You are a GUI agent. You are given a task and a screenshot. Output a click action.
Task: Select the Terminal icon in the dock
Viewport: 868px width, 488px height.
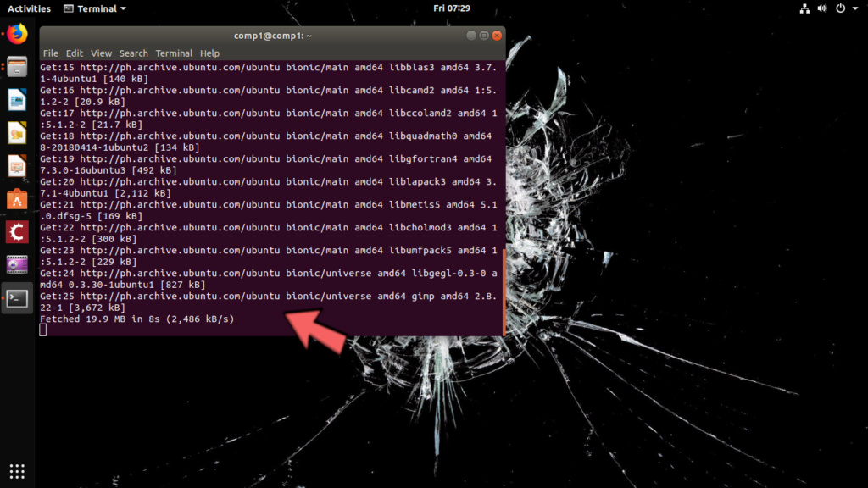(x=17, y=298)
